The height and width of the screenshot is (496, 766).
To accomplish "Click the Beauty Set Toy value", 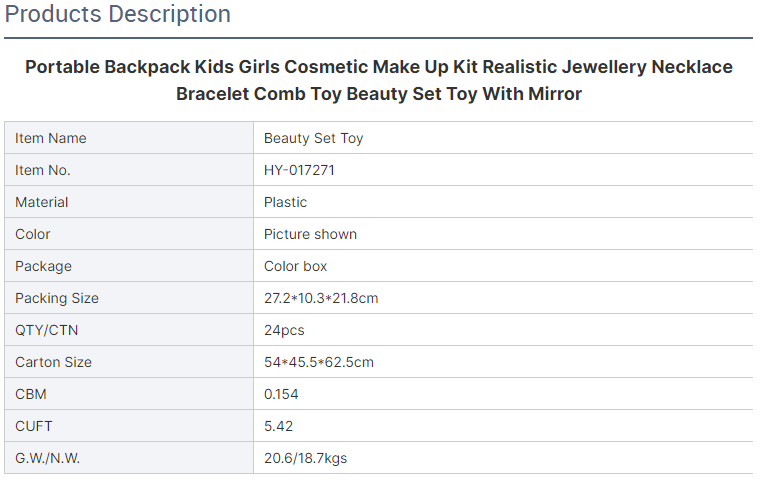I will point(314,138).
